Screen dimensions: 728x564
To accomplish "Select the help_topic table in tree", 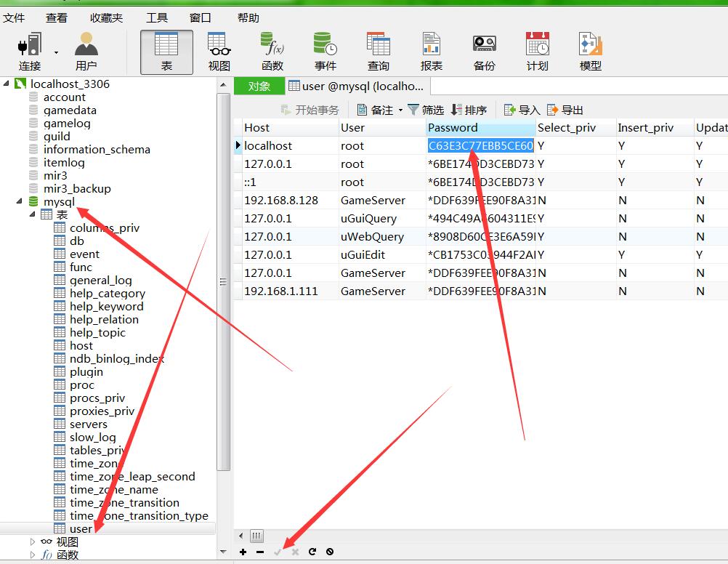I will (x=97, y=333).
